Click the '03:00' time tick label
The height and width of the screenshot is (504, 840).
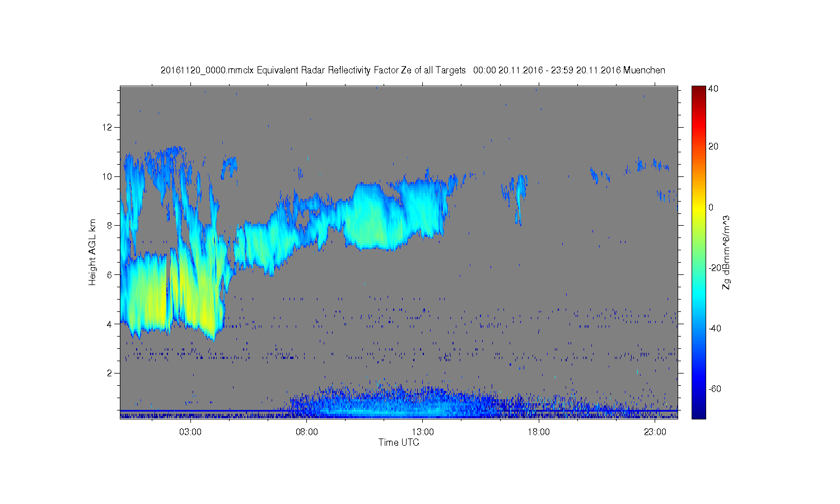pos(190,432)
